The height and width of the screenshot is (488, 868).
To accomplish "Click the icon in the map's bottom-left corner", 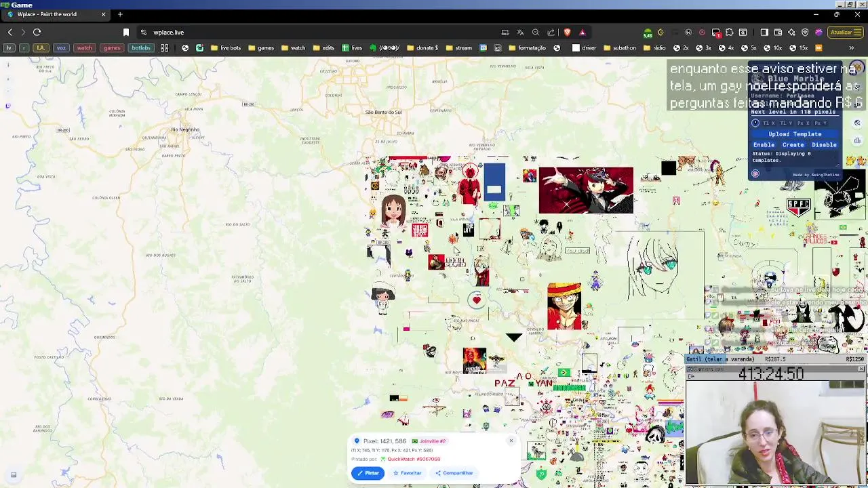I will click(x=14, y=475).
